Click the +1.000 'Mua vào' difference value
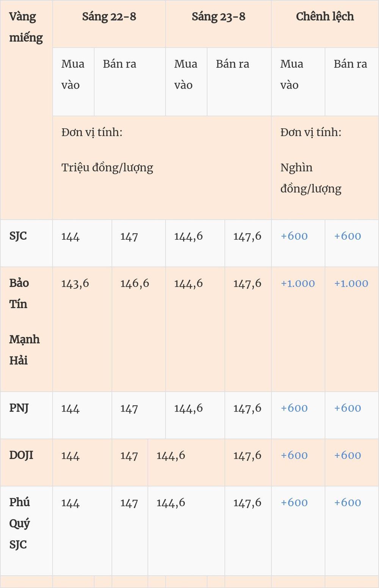The height and width of the screenshot is (588, 379). [x=298, y=284]
